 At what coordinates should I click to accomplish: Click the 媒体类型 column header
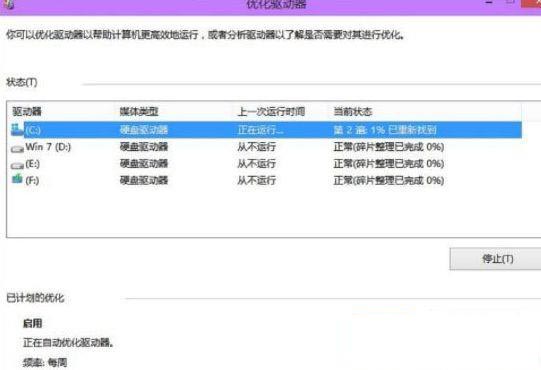(x=139, y=111)
